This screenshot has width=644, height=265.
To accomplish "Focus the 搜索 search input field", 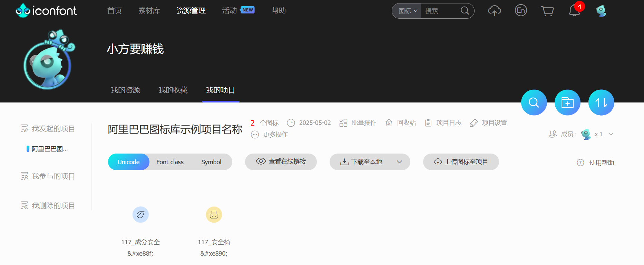I will point(441,11).
